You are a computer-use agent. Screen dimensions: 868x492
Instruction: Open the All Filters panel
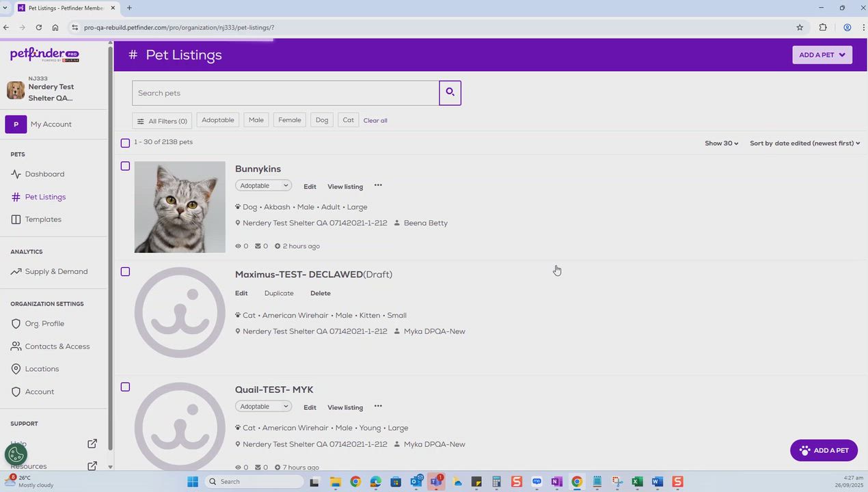(x=163, y=120)
